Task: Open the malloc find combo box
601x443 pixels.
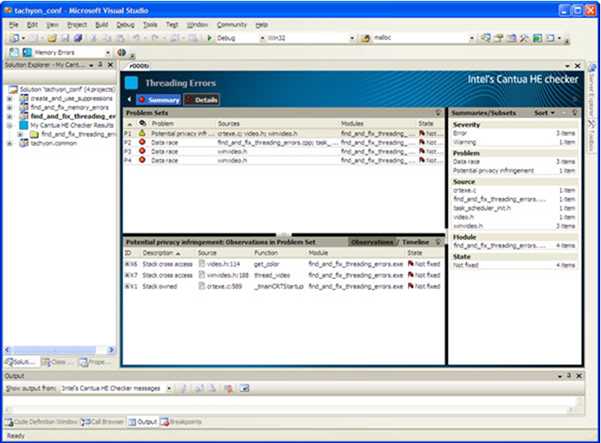Action: (472, 38)
